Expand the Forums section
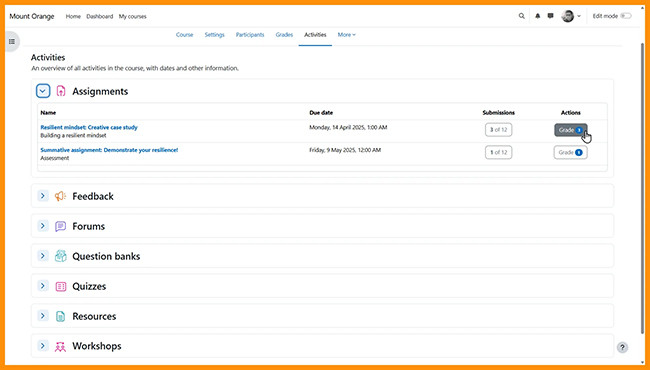 coord(43,226)
